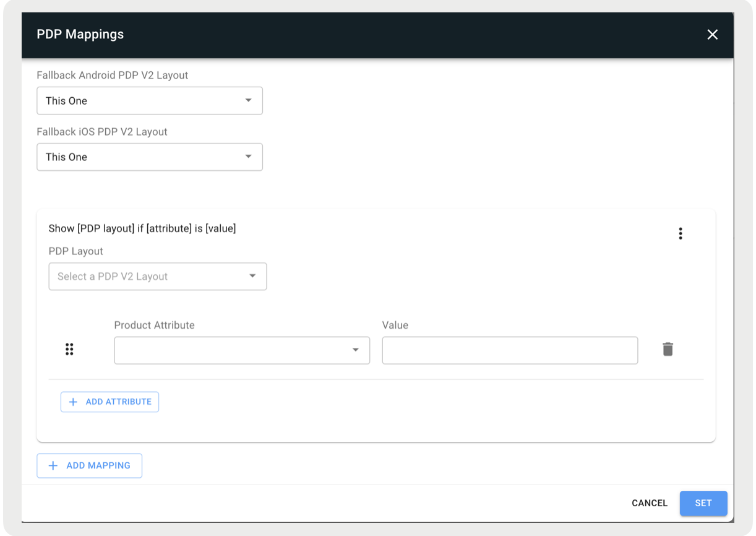The width and height of the screenshot is (756, 536).
Task: Grab the attribute row drag handle
Action: (69, 350)
